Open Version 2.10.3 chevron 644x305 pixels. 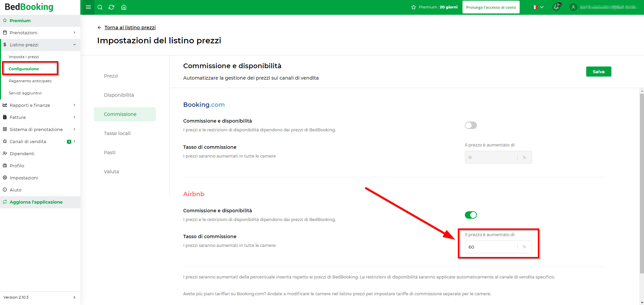pos(74,297)
